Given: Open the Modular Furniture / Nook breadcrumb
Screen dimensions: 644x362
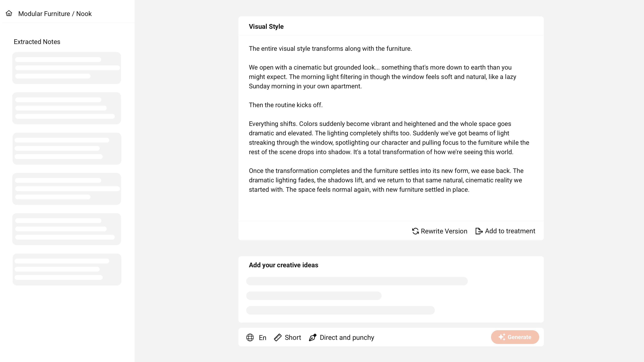Looking at the screenshot, I should pos(55,14).
